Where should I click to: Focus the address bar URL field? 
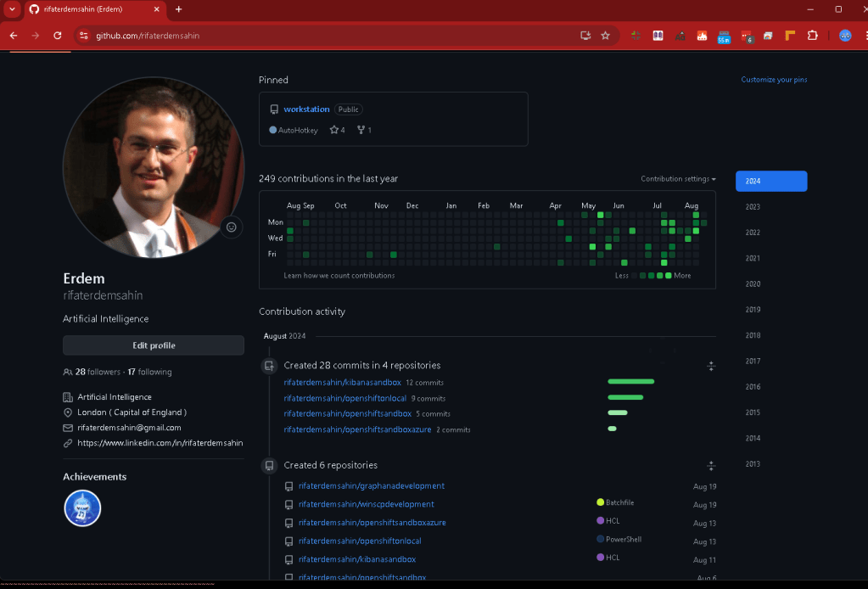[332, 36]
